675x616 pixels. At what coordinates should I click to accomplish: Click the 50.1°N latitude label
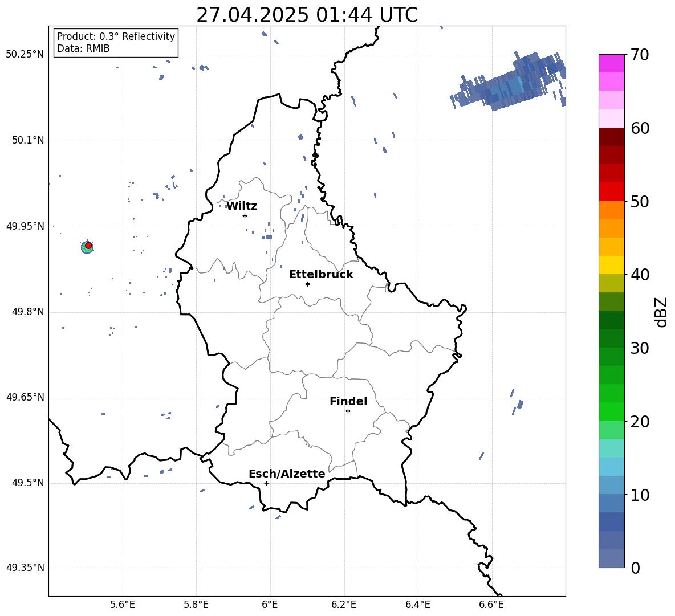[28, 141]
